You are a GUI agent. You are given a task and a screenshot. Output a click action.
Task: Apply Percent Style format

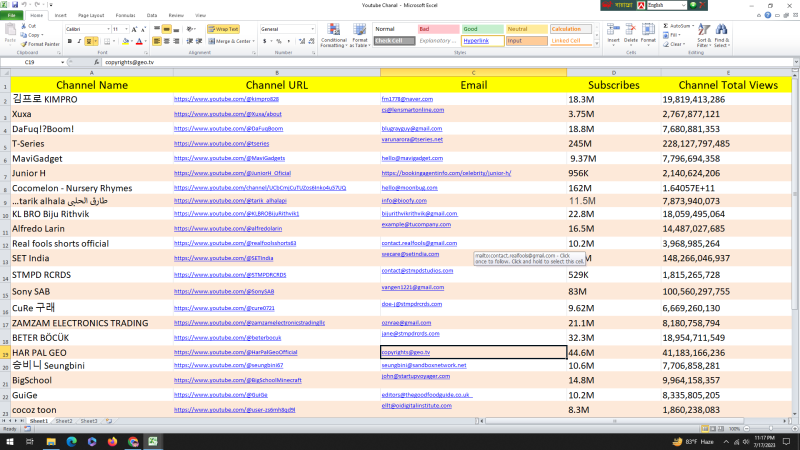[279, 41]
